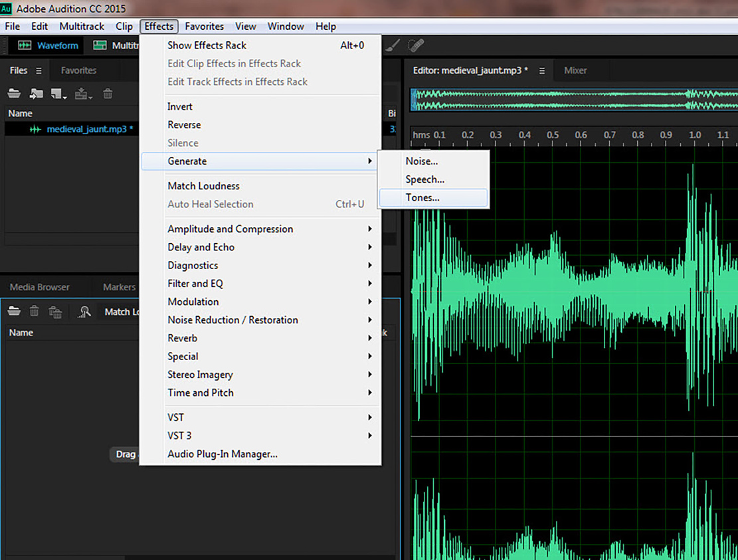
Task: Choose Tones... from Generate submenu
Action: 434,198
